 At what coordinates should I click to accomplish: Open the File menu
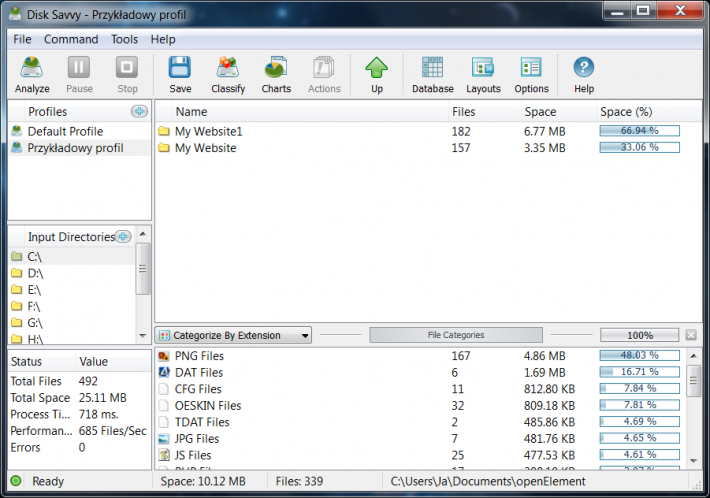tap(22, 39)
